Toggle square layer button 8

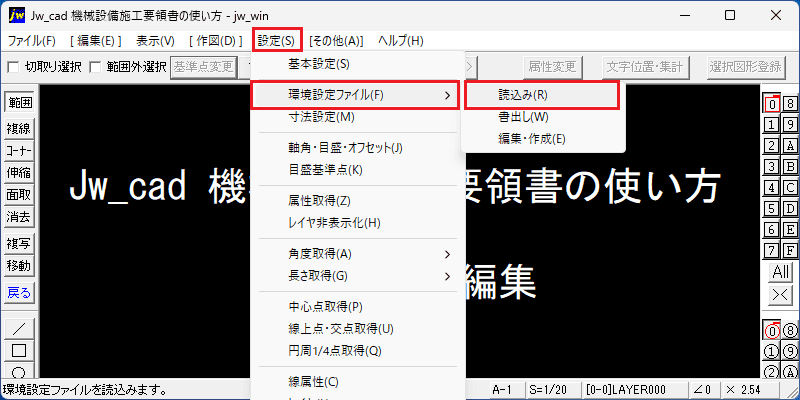coord(790,104)
